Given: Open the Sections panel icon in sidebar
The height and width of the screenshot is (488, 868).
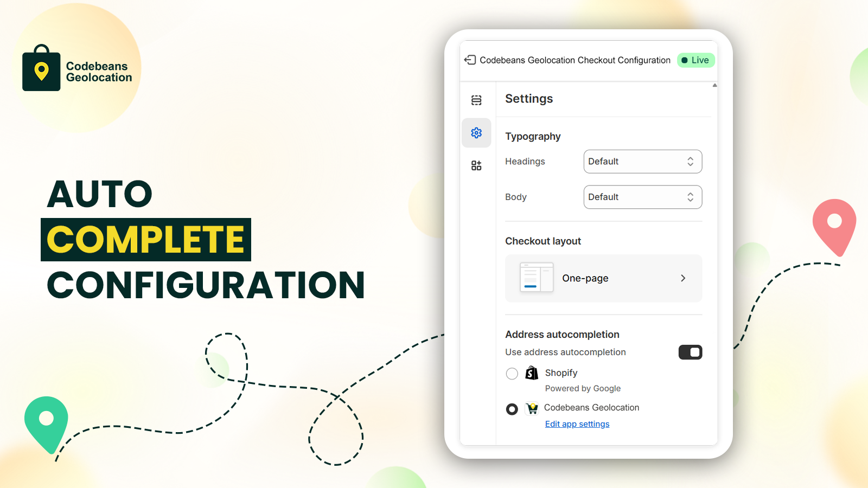Looking at the screenshot, I should click(476, 100).
